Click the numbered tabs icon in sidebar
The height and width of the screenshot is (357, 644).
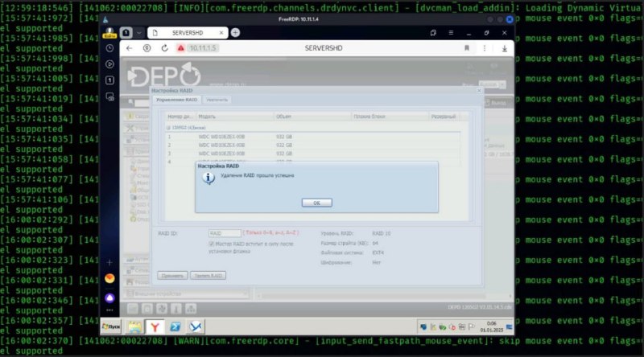[109, 80]
